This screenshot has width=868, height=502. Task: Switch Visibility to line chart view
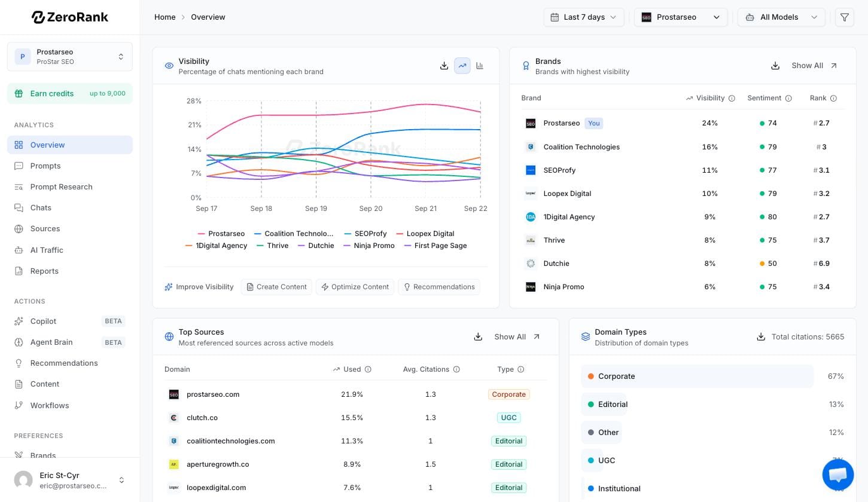[x=462, y=66]
